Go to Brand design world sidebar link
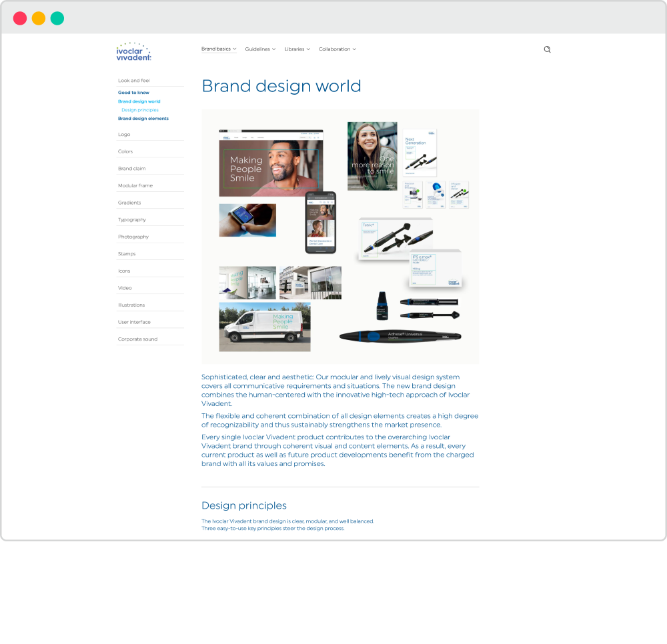Screen dimensions: 667x644 (x=139, y=101)
